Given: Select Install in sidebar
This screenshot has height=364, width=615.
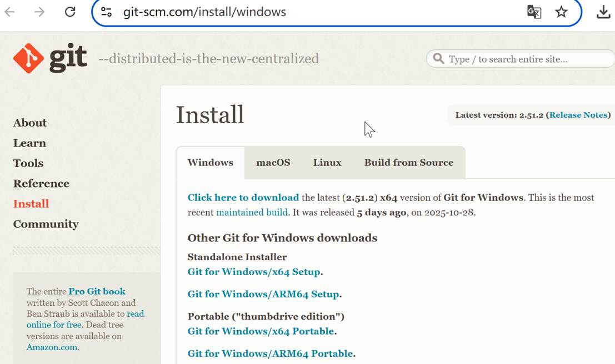Looking at the screenshot, I should tap(31, 204).
